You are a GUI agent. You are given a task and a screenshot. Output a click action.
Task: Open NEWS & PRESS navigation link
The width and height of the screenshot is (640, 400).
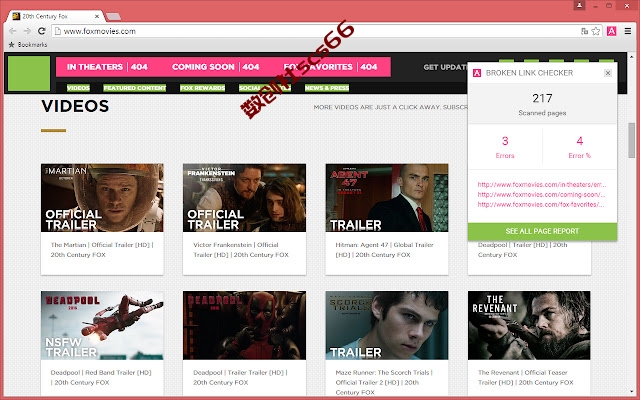(327, 88)
